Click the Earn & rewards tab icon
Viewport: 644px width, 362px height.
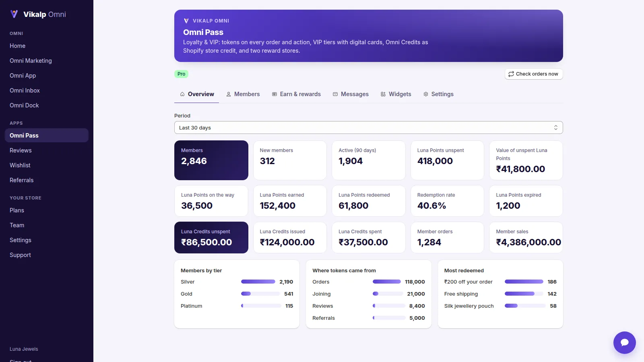[275, 94]
